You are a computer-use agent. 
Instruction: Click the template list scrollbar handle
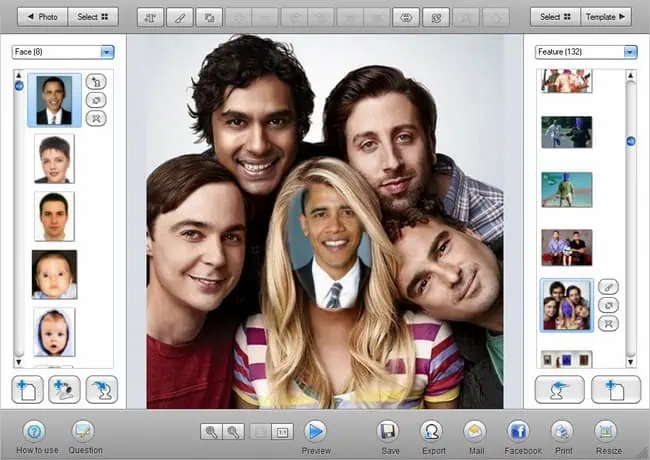pos(631,141)
